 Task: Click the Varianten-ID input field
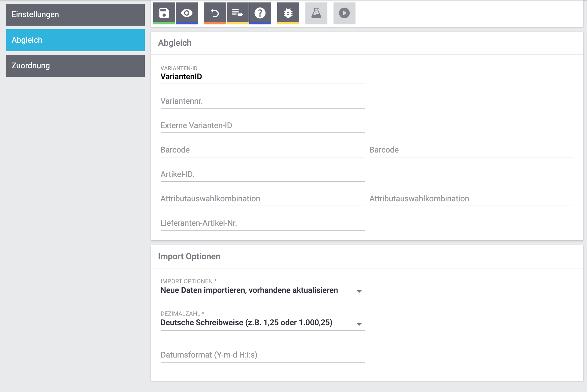point(262,77)
